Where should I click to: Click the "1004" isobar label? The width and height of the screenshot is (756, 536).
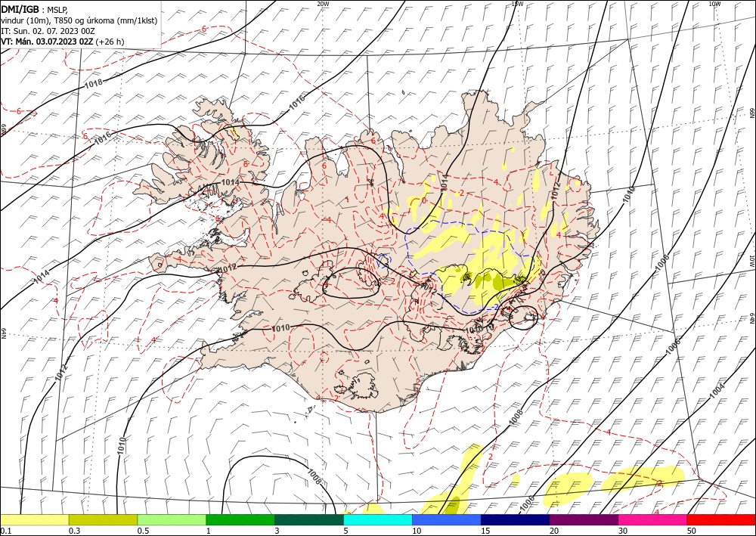click(x=717, y=391)
